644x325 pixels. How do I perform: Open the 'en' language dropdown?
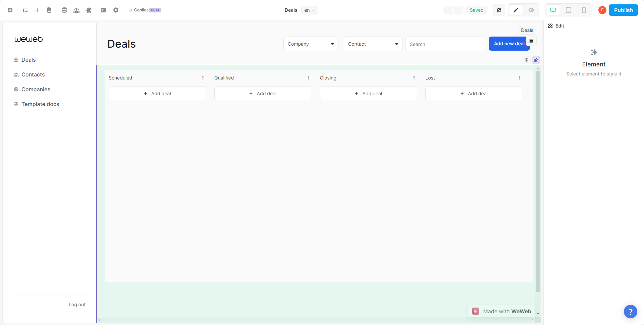click(x=309, y=10)
